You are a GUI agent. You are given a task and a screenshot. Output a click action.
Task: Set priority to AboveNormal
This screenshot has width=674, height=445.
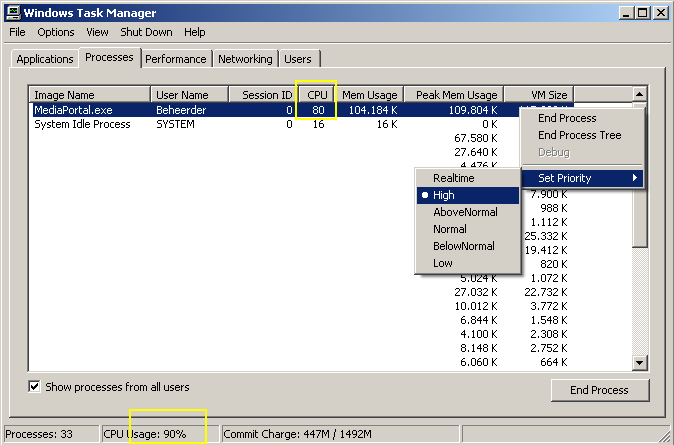(468, 212)
